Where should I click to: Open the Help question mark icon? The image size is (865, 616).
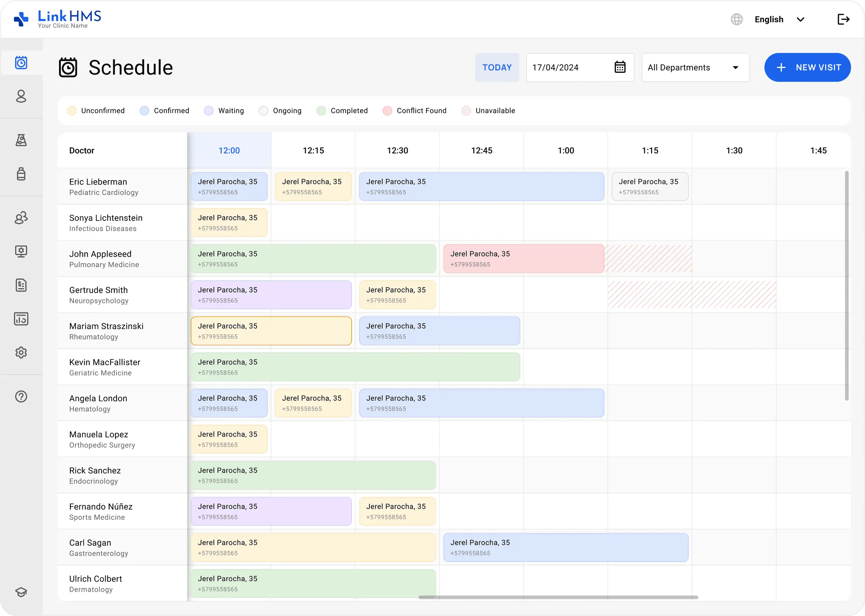click(x=21, y=397)
